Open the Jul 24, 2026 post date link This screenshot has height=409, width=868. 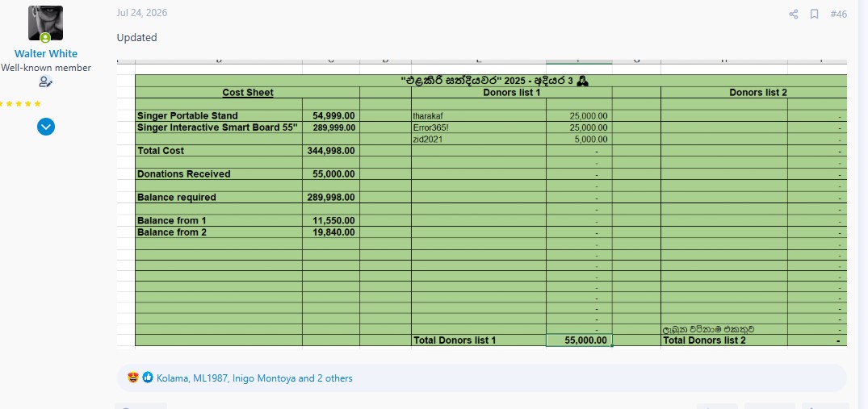click(x=142, y=13)
